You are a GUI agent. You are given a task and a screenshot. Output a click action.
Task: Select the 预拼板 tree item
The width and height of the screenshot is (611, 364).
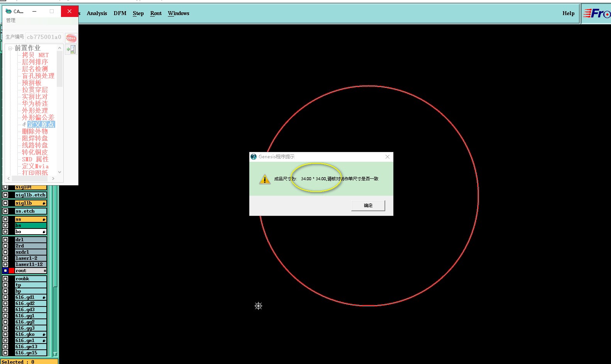[x=32, y=83]
